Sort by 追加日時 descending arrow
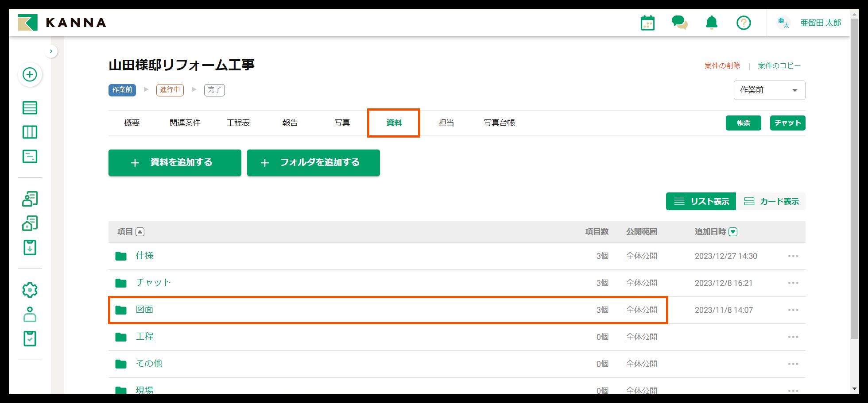 733,232
